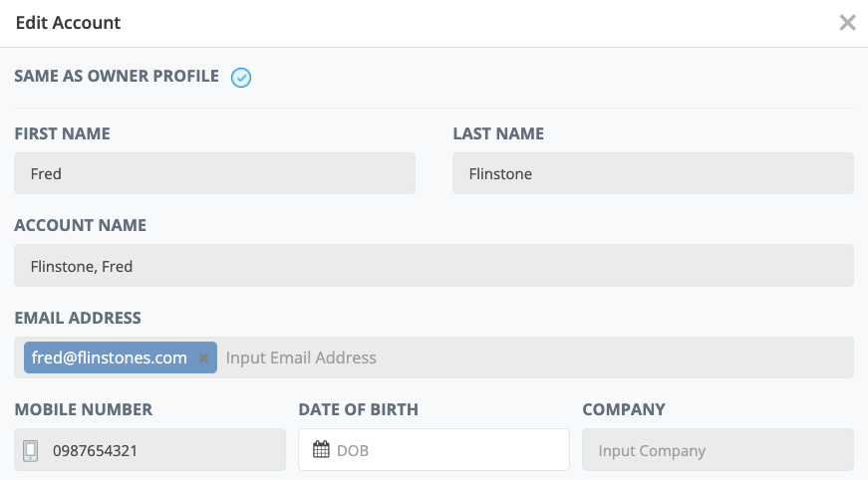Viewport: 868px width, 480px height.
Task: Close the Edit Account dialog
Action: point(847,23)
